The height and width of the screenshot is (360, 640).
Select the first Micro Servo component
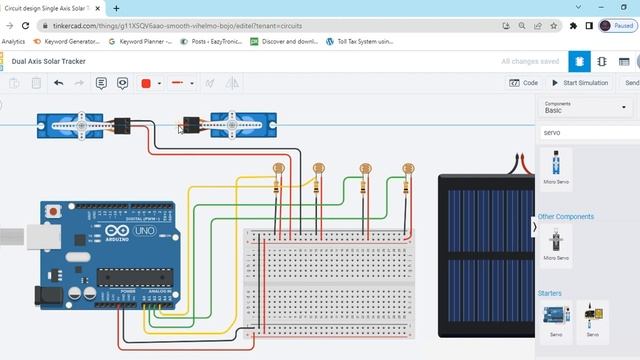pyautogui.click(x=556, y=168)
